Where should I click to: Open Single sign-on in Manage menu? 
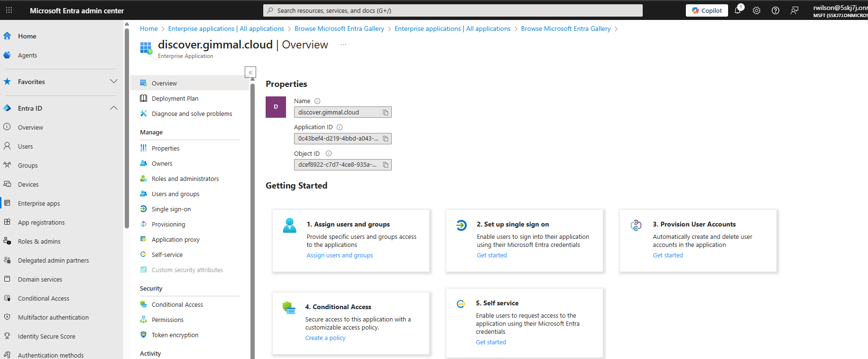(x=171, y=209)
